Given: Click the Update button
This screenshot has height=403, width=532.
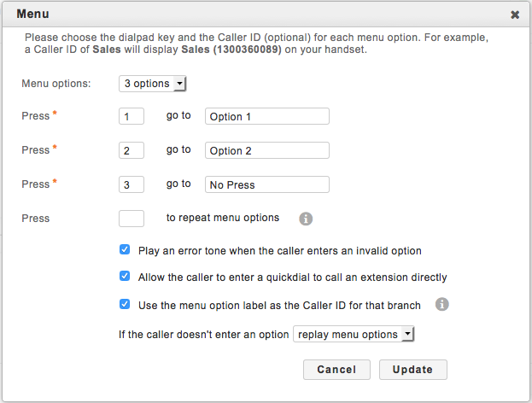Looking at the screenshot, I should point(413,370).
